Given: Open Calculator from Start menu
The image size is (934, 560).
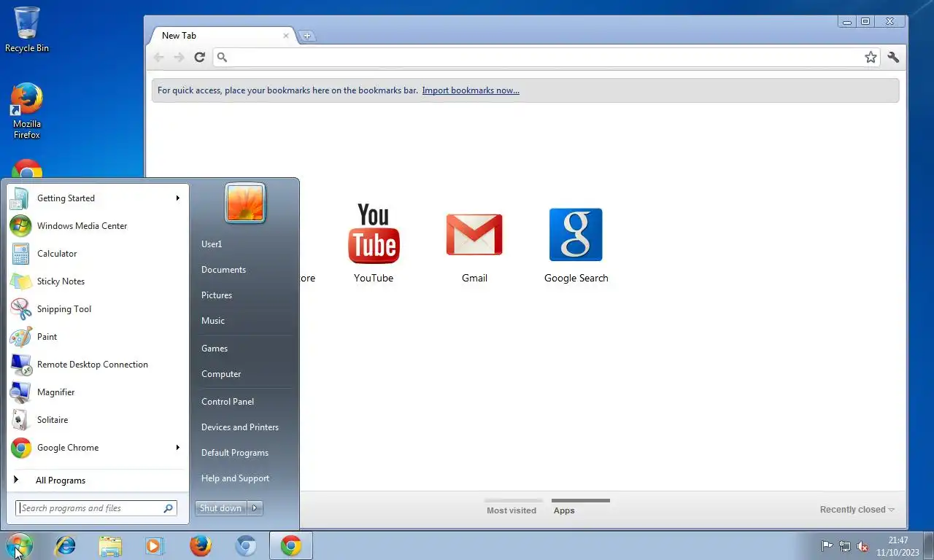Looking at the screenshot, I should pos(97,254).
